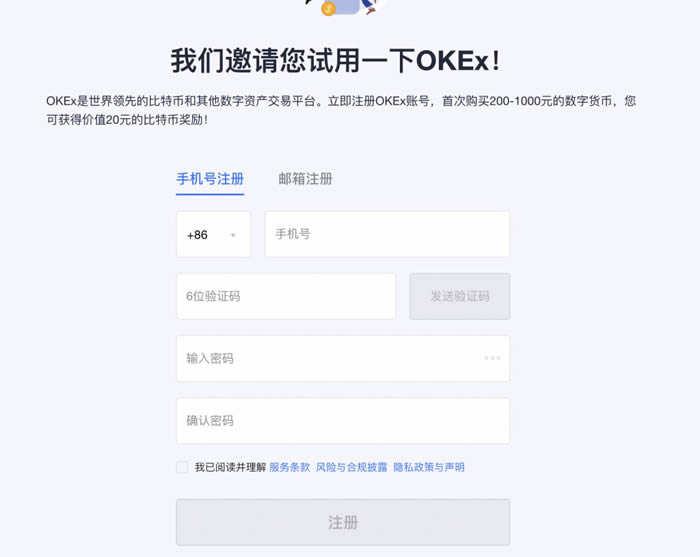Switch to 邮箱注册 tab
The image size is (700, 557).
click(305, 179)
